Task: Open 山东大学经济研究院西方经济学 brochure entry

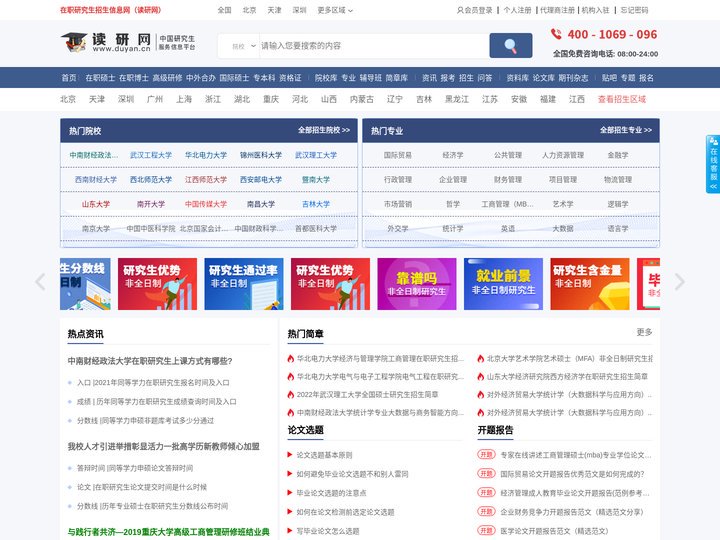Action: [x=567, y=377]
